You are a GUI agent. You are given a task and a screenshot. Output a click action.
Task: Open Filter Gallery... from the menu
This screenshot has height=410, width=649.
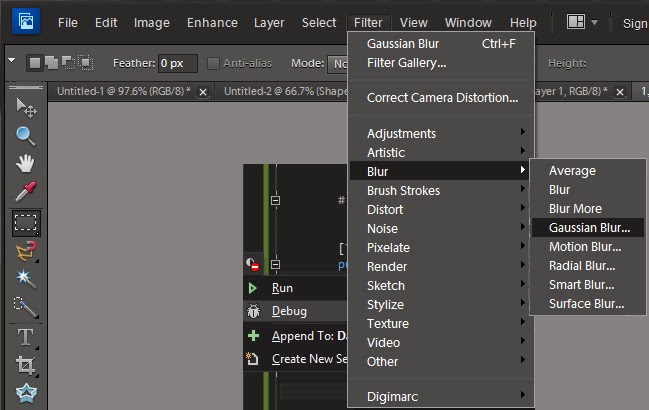click(x=406, y=63)
